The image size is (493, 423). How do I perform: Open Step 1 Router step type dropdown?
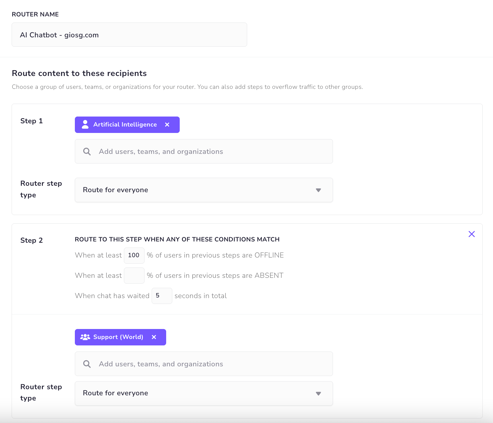(204, 190)
